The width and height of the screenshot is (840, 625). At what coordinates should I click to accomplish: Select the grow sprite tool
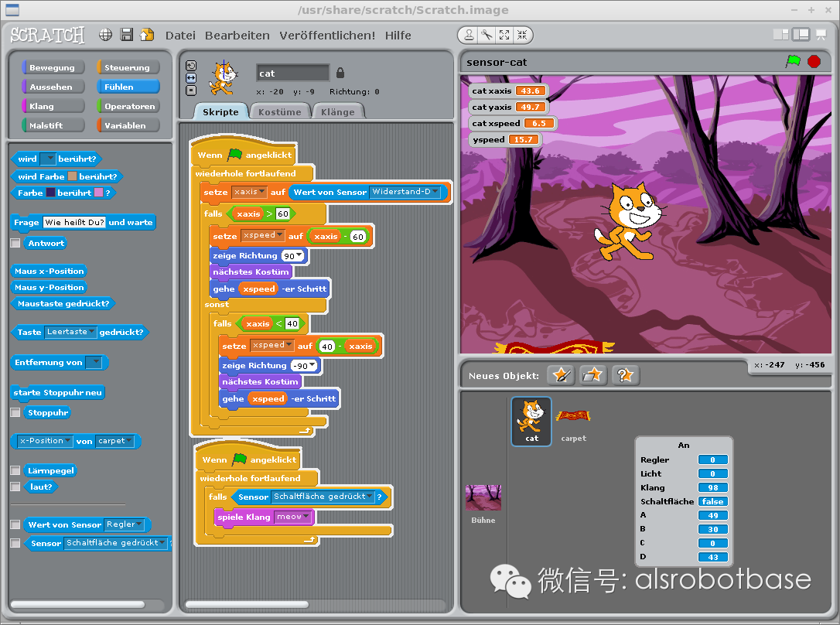pos(504,35)
